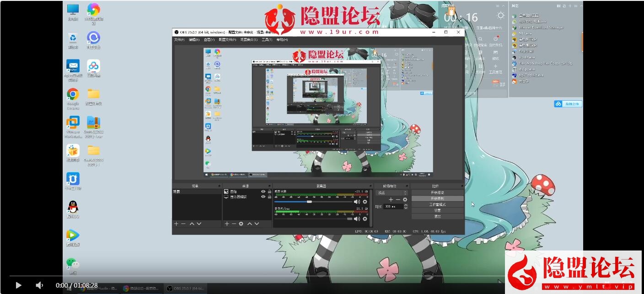The height and width of the screenshot is (294, 644).
Task: Move selected source down with arrow
Action: 257,223
